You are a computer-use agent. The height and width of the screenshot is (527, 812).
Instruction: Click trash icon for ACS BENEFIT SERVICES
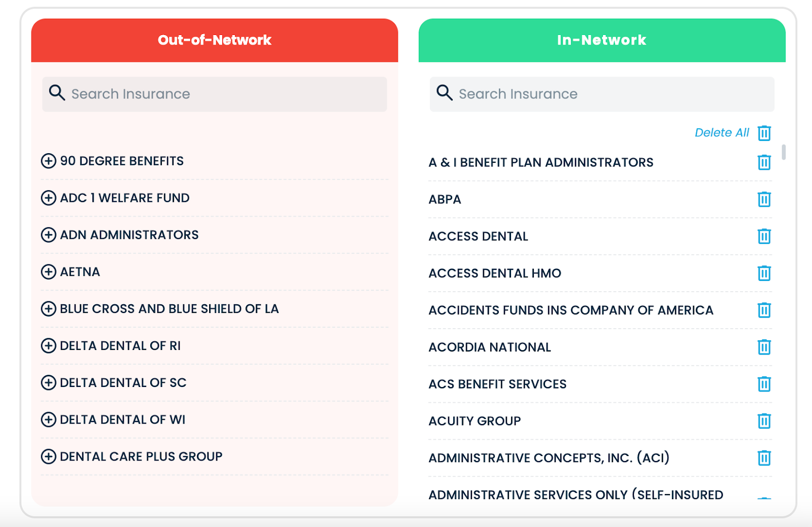(764, 384)
